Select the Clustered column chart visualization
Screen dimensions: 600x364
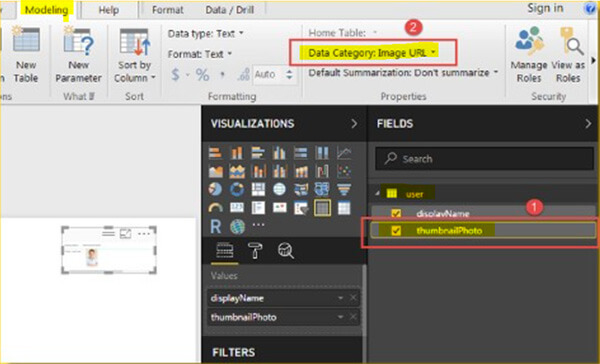pos(279,153)
